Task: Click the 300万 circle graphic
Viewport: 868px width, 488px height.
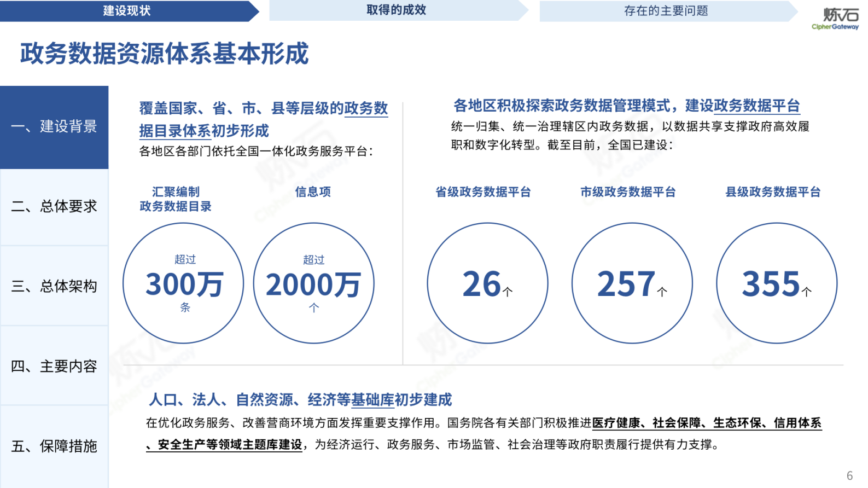Action: (x=183, y=283)
